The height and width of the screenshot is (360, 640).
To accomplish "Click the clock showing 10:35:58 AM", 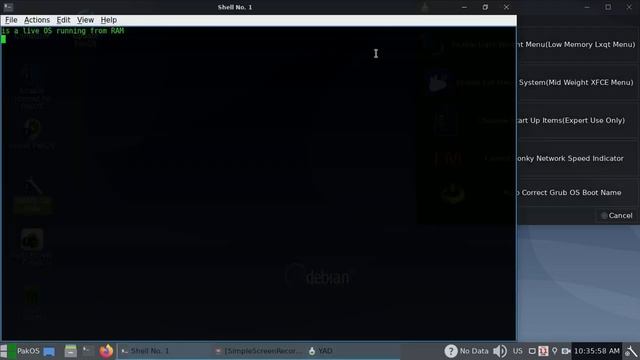I will [597, 351].
